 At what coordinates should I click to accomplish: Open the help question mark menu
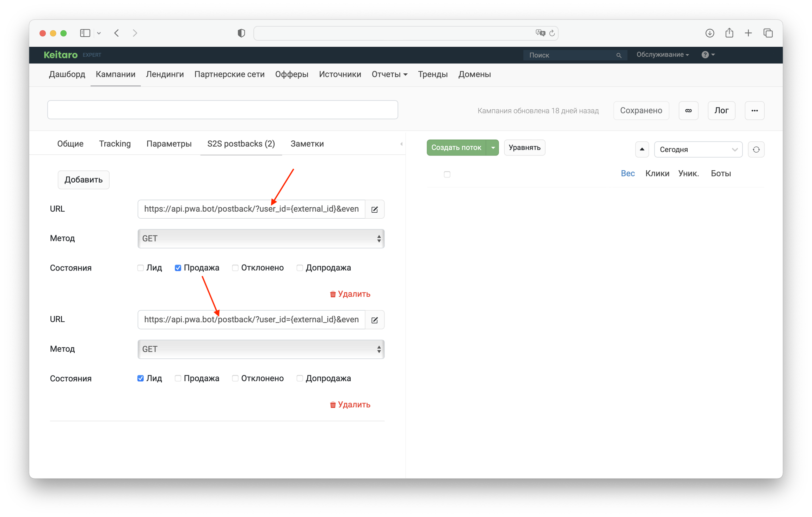click(707, 55)
